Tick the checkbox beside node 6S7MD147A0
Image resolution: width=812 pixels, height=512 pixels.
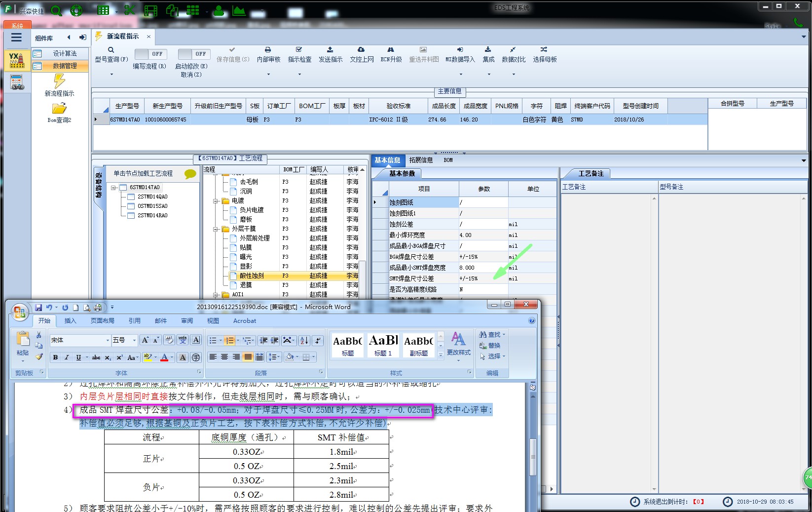[123, 188]
